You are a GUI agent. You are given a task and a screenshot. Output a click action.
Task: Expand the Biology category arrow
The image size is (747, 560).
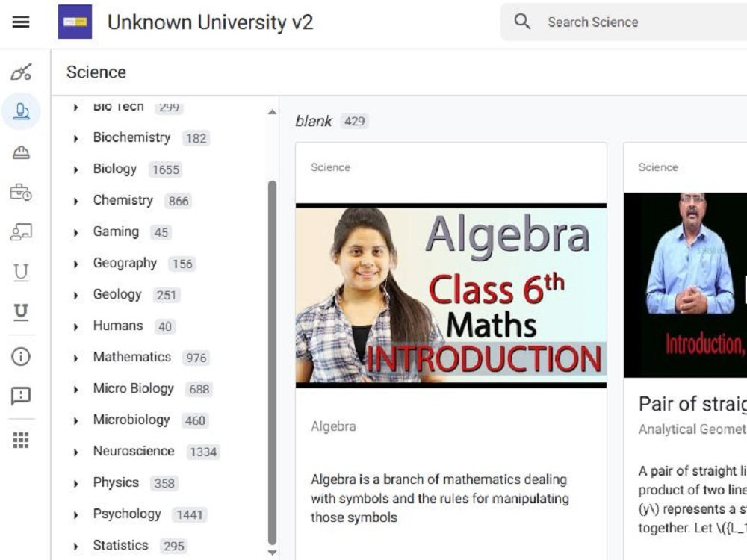[x=75, y=169]
